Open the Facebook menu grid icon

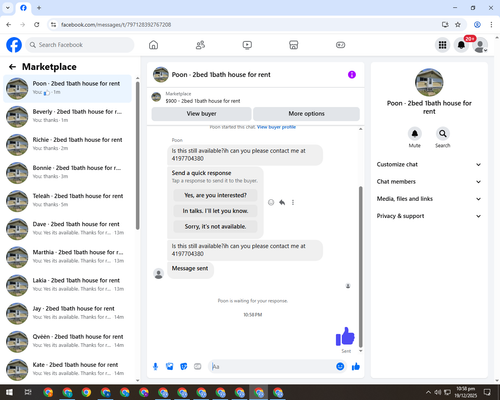(x=442, y=45)
